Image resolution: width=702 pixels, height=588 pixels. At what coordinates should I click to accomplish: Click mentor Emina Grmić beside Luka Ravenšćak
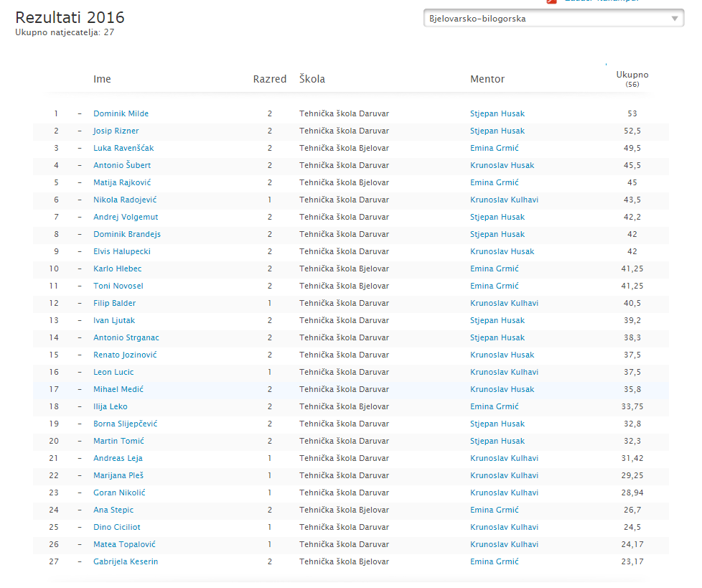point(495,148)
